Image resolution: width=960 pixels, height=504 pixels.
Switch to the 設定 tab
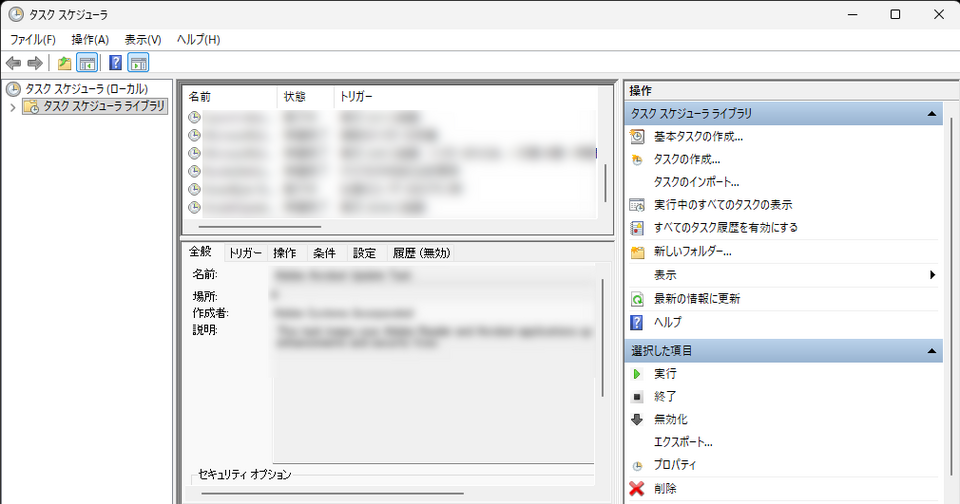364,253
